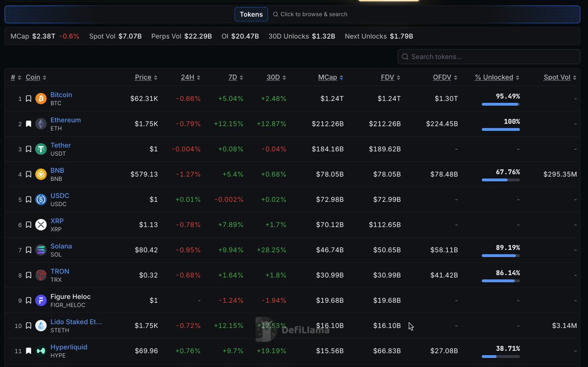
Task: Click the Bitcoin % Unlocked progress bar
Action: pyautogui.click(x=501, y=104)
